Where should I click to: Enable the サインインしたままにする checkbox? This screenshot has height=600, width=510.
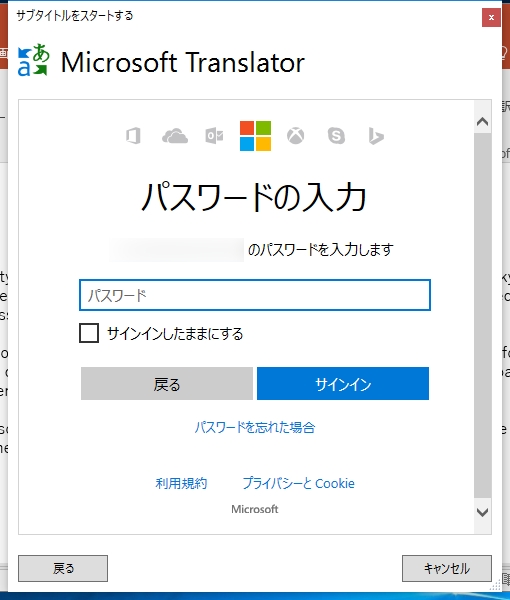pos(89,333)
